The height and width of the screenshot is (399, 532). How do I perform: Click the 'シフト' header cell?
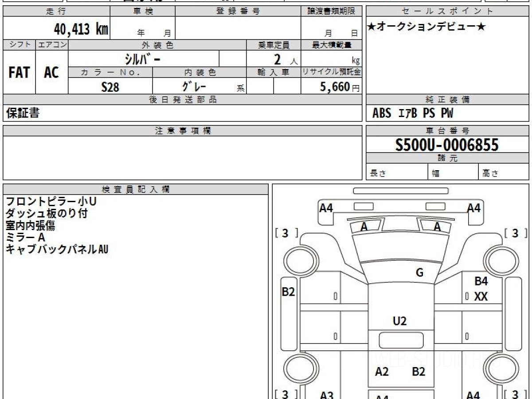coord(20,45)
